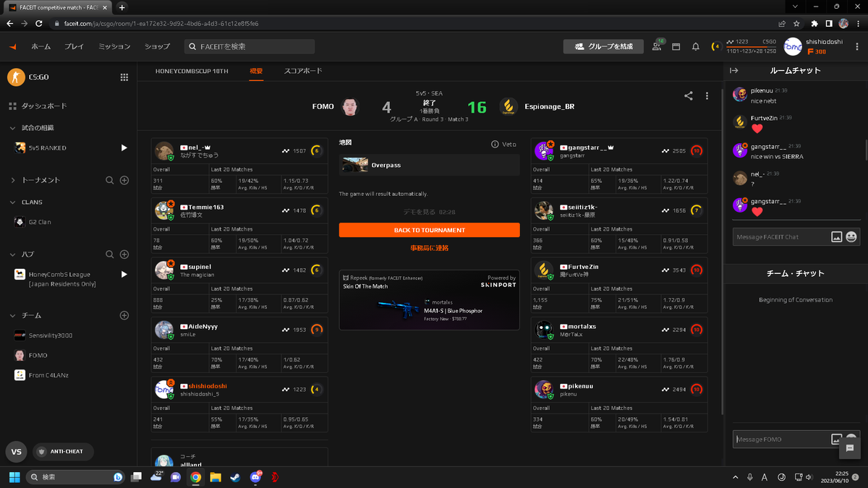Open the HONEYCOMBSCUP 10TH tab

pos(192,71)
